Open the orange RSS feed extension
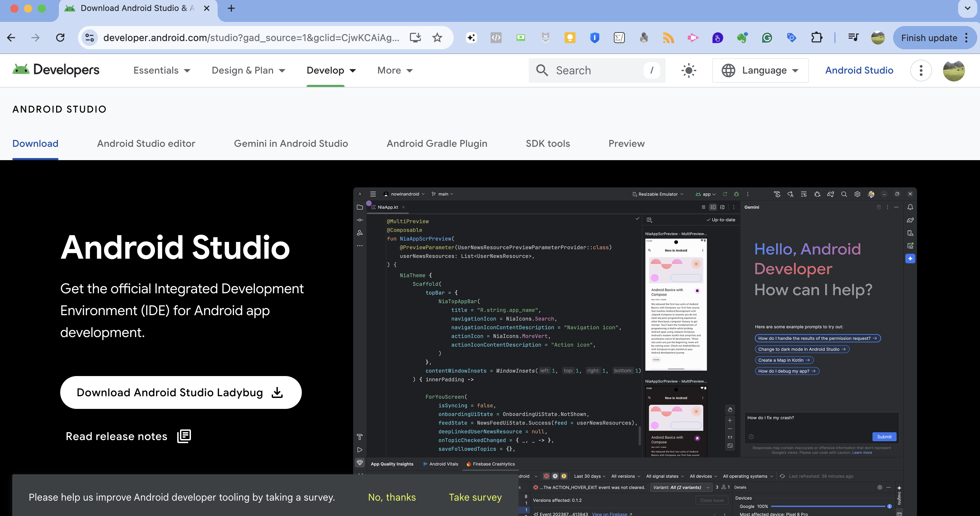Viewport: 980px width, 516px height. [668, 38]
